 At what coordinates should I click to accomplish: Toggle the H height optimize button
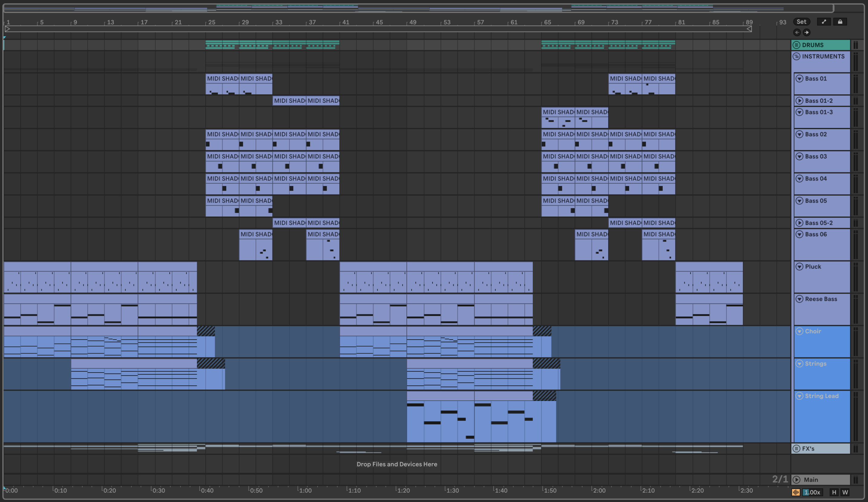point(834,492)
